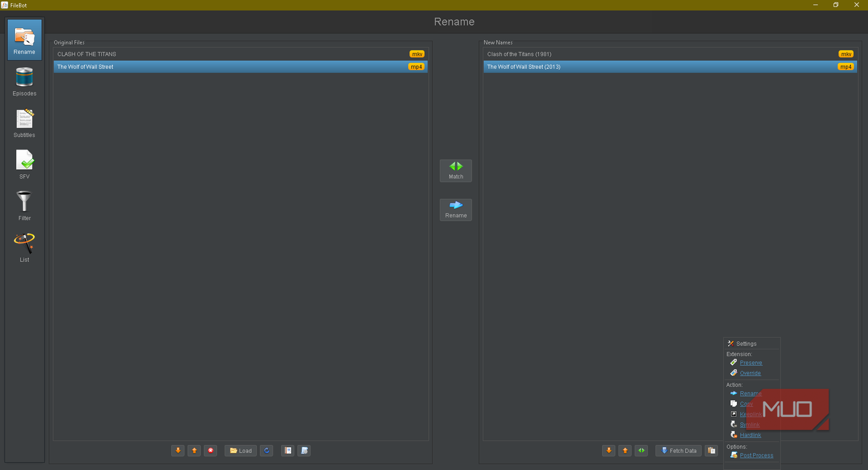Move original file up with orange arrow

pos(194,451)
